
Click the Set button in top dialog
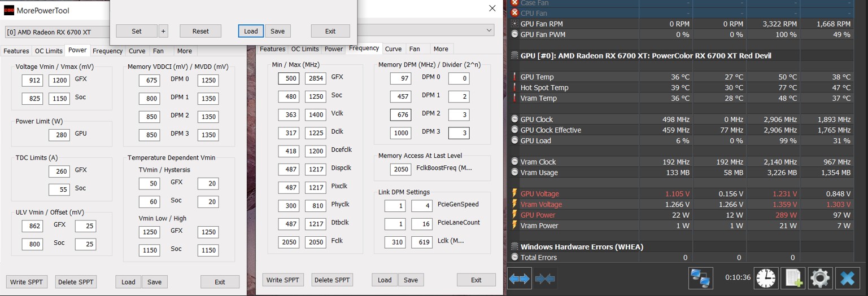coord(137,31)
